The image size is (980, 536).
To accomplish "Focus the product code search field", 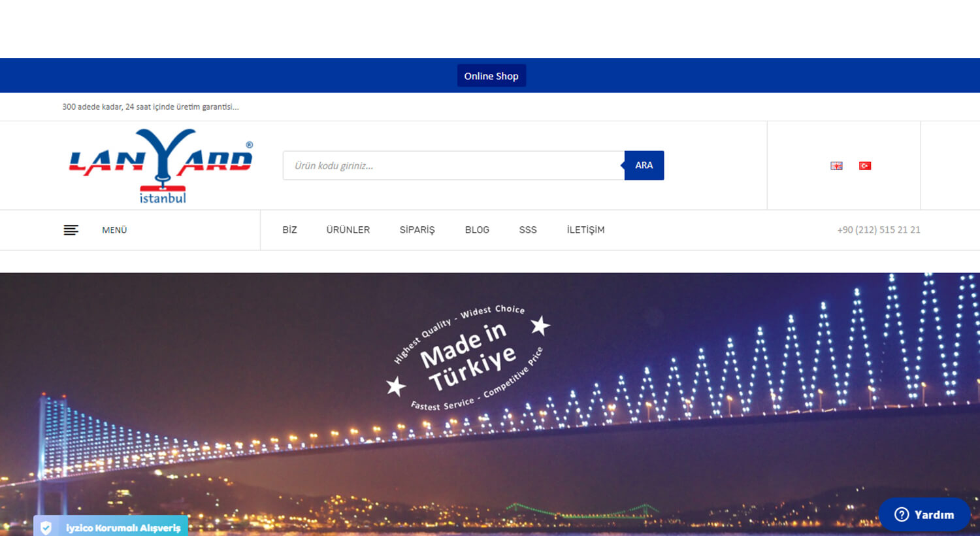I will [454, 165].
